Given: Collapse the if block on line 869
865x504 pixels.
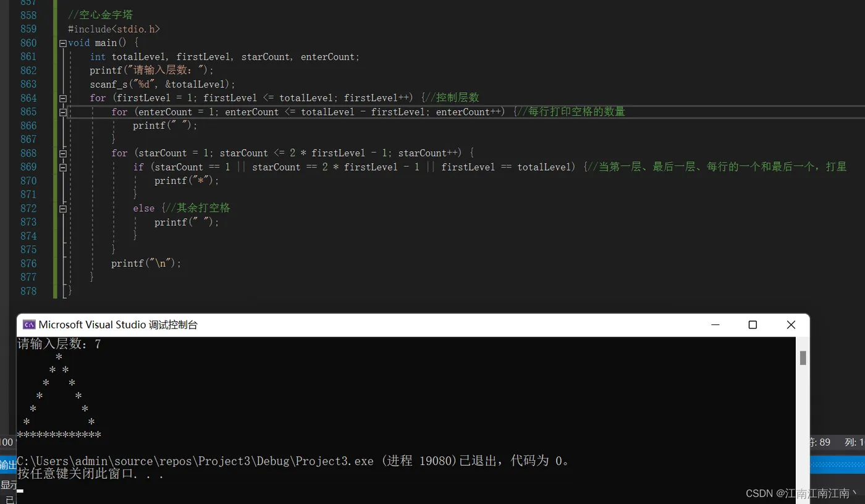Looking at the screenshot, I should point(63,167).
